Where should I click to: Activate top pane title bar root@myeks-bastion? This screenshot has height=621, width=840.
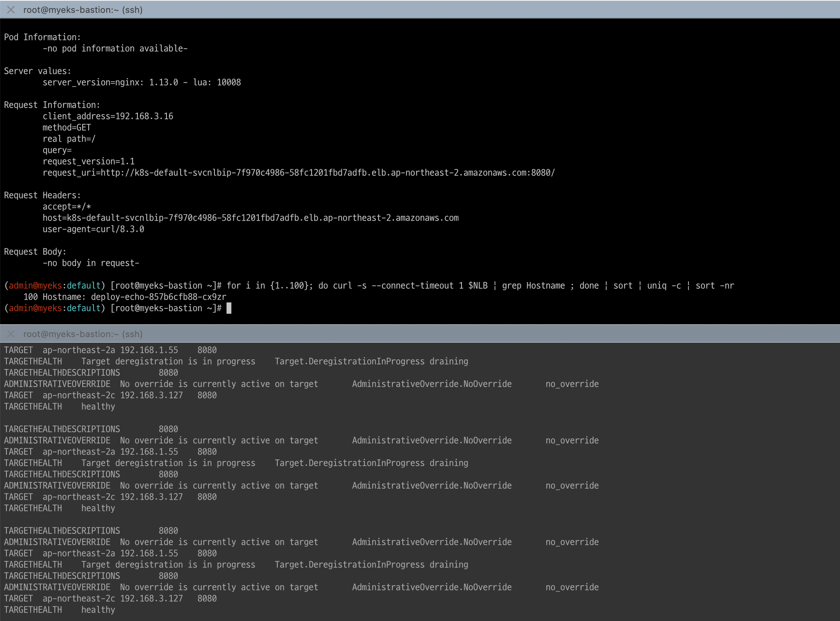click(x=83, y=10)
